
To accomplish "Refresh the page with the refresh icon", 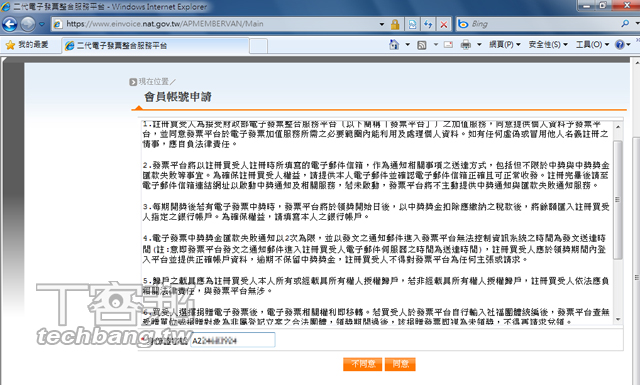I will (x=428, y=24).
